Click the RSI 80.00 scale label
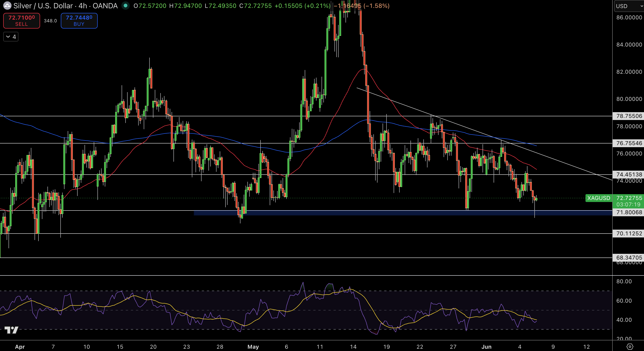644x351 pixels. pyautogui.click(x=624, y=281)
